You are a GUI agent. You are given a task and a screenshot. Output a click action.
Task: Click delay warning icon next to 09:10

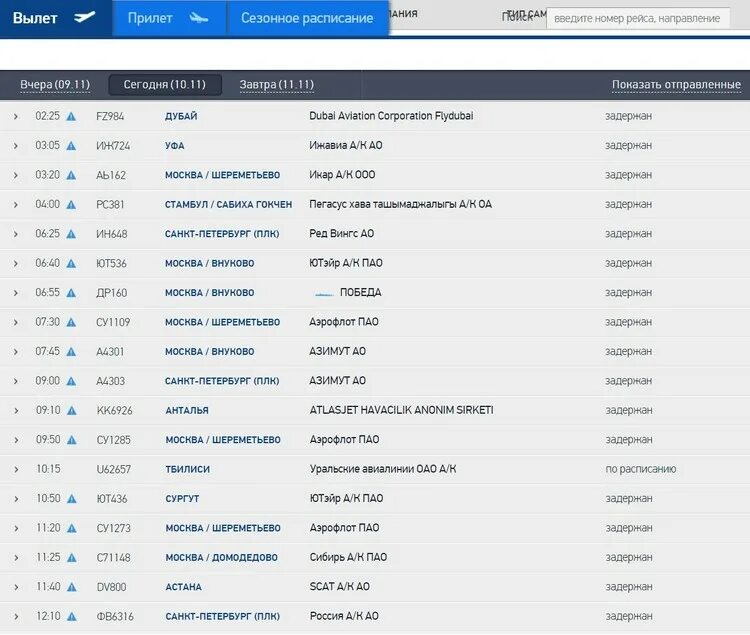tap(71, 411)
